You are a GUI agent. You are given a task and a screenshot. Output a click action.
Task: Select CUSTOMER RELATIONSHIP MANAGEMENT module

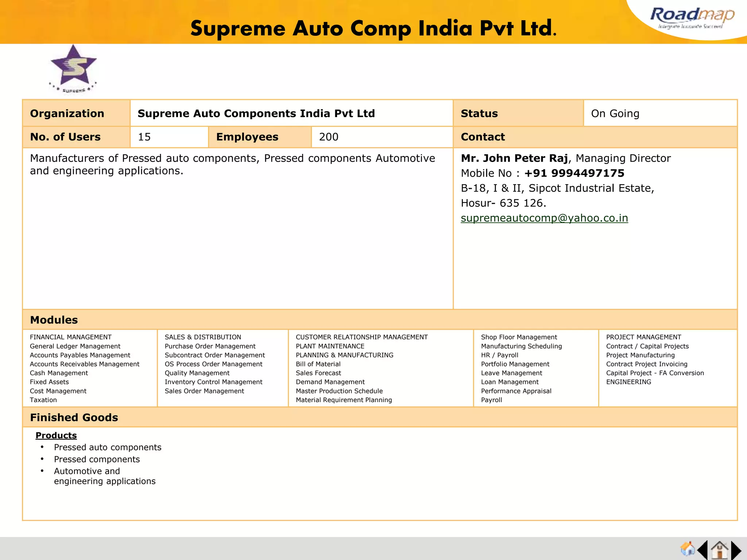click(x=361, y=337)
